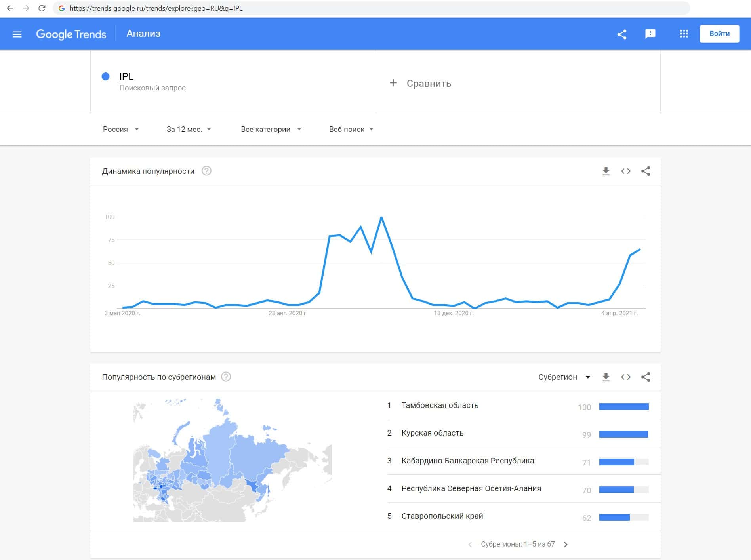Open the hamburger main menu
Image resolution: width=751 pixels, height=560 pixels.
tap(17, 34)
